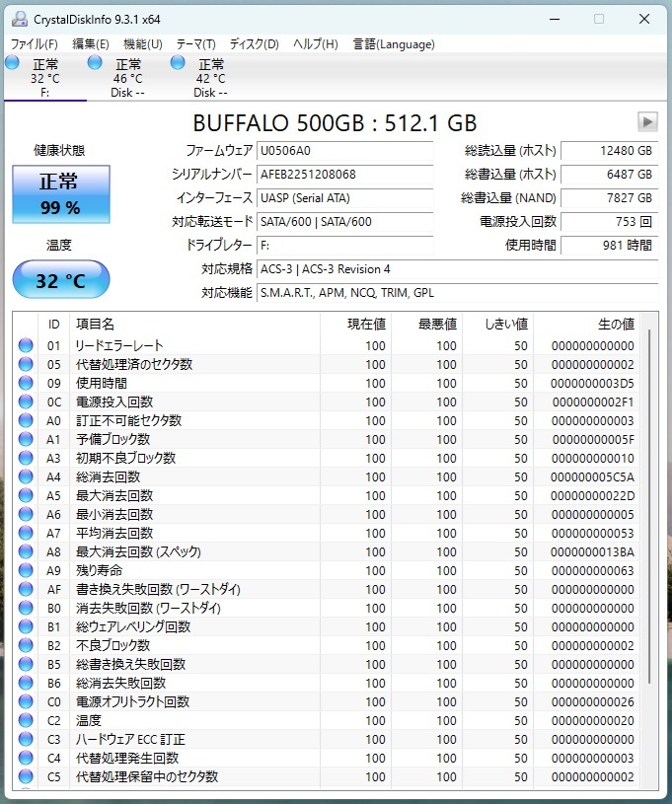
Task: Click the 総書込量 (ホスト) value 6487 GB
Action: 610,175
